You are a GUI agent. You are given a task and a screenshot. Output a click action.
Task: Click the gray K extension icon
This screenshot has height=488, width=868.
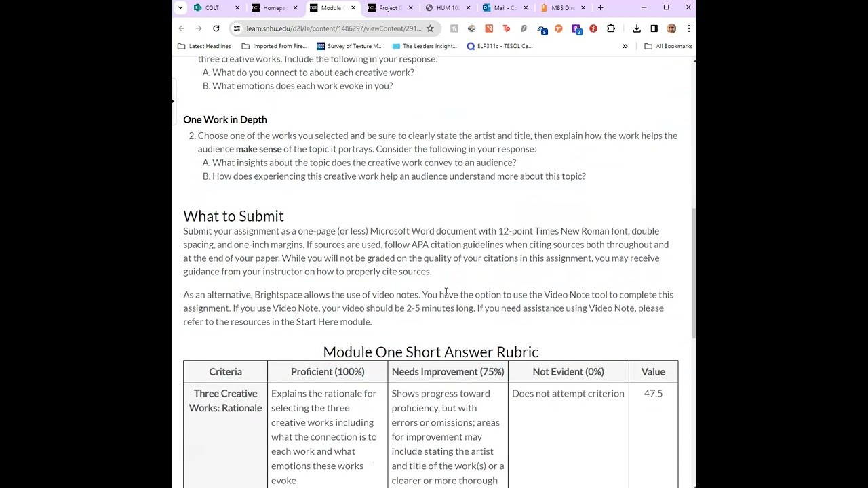454,28
